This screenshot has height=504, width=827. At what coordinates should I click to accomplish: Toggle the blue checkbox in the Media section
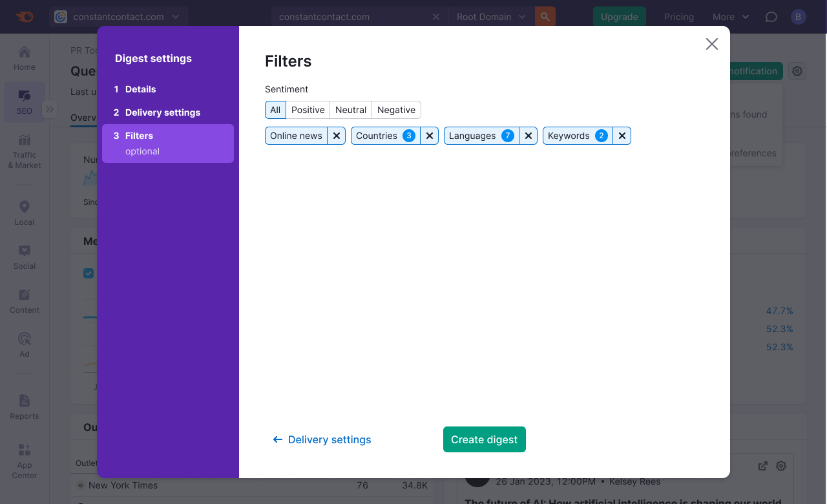89,273
